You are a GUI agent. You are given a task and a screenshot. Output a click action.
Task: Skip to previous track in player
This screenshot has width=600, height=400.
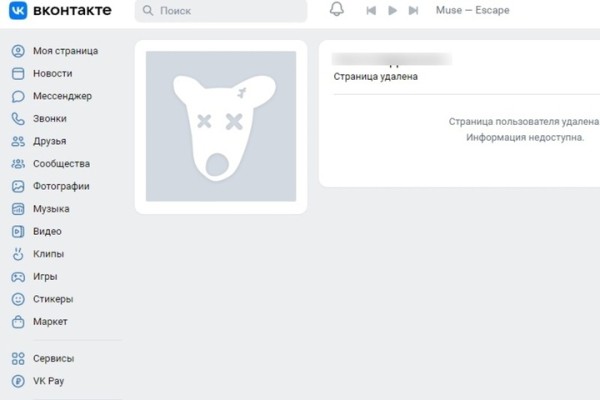(371, 11)
